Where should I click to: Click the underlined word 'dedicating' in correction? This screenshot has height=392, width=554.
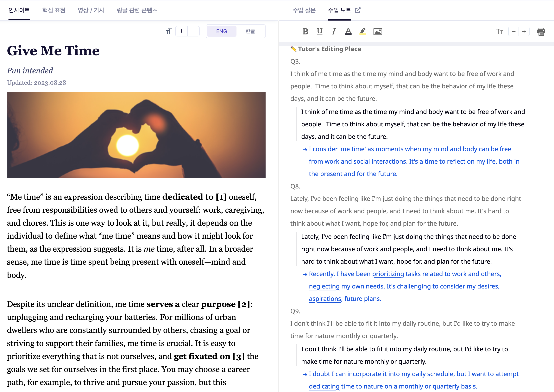(324, 386)
